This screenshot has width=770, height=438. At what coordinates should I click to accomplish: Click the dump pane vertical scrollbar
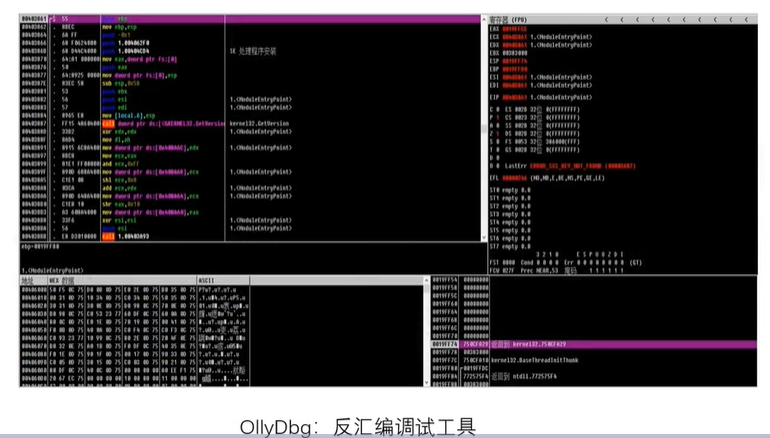pos(426,331)
